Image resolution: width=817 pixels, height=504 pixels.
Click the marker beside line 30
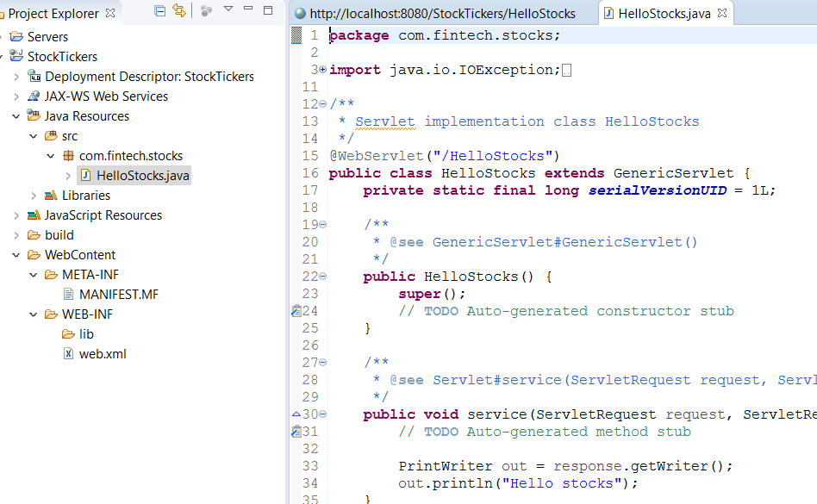click(x=296, y=414)
